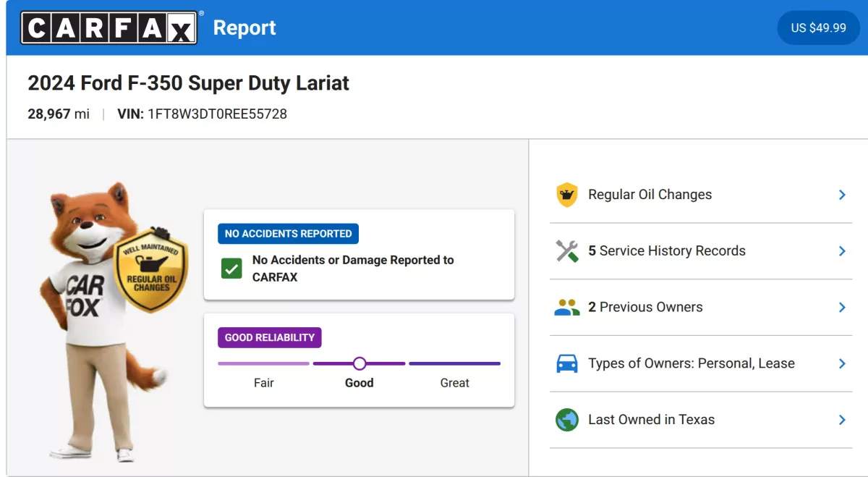The height and width of the screenshot is (477, 868).
Task: Click the previous owners people icon
Action: pos(567,308)
